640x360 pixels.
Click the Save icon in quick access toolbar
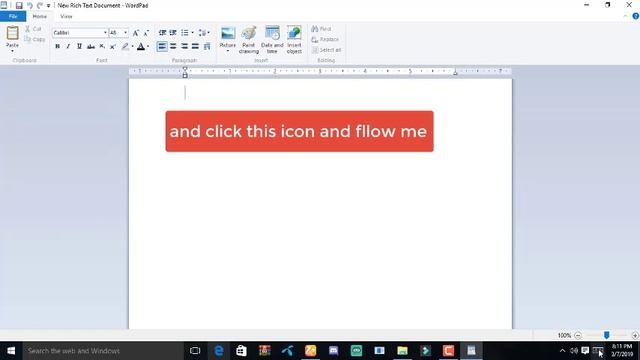(x=19, y=5)
